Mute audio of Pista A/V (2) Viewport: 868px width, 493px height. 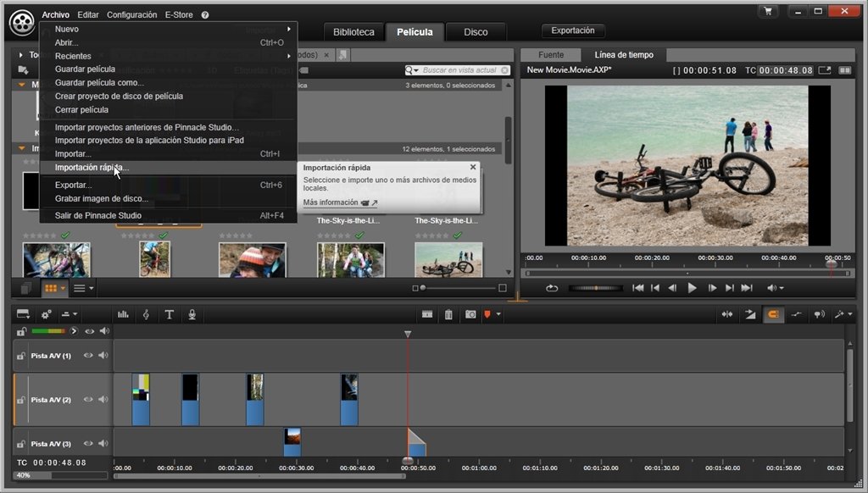tap(103, 399)
